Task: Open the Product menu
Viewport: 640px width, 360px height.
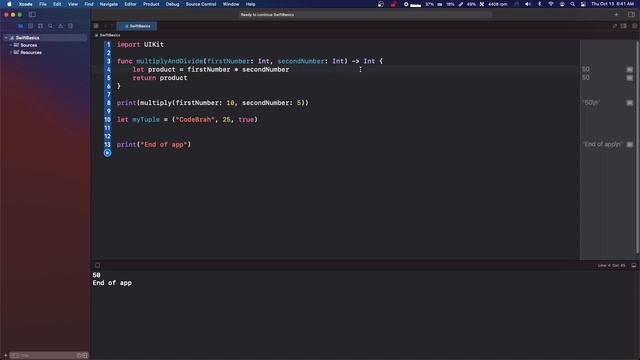Action: click(151, 4)
